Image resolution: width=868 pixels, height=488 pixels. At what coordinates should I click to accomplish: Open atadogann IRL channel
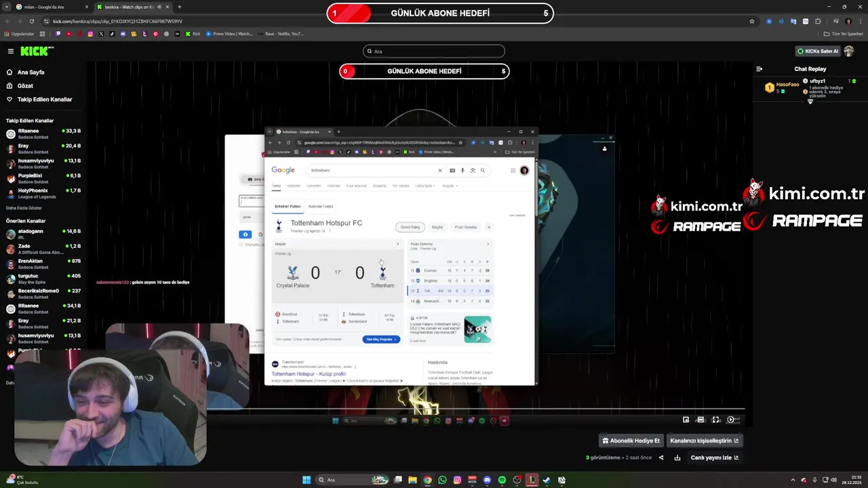(43, 234)
